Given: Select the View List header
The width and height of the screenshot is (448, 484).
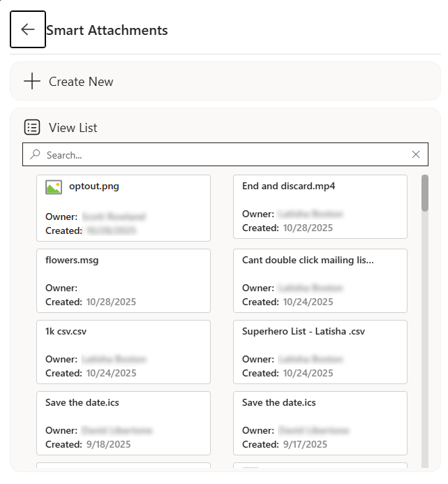Looking at the screenshot, I should click(x=73, y=128).
